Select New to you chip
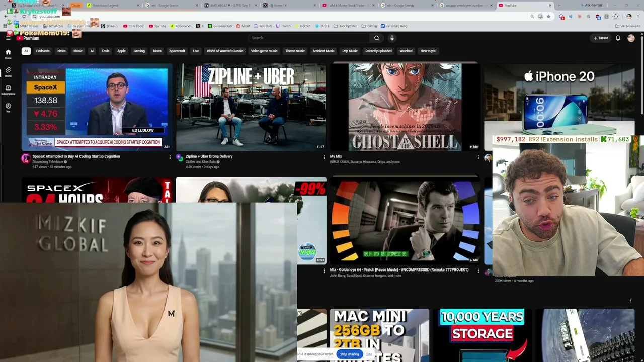 pyautogui.click(x=428, y=51)
